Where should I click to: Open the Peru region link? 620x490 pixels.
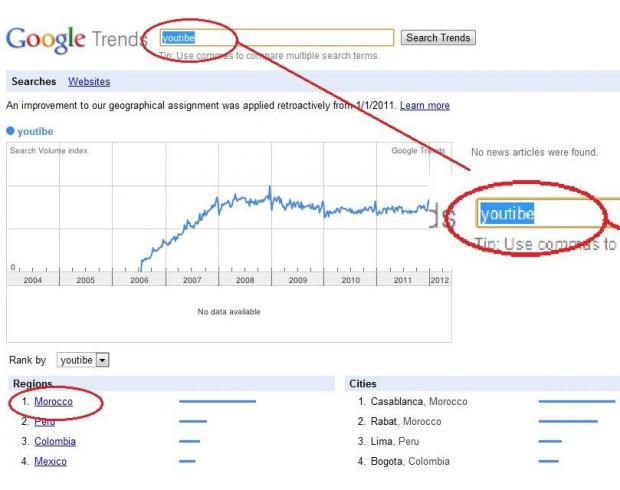tap(44, 422)
